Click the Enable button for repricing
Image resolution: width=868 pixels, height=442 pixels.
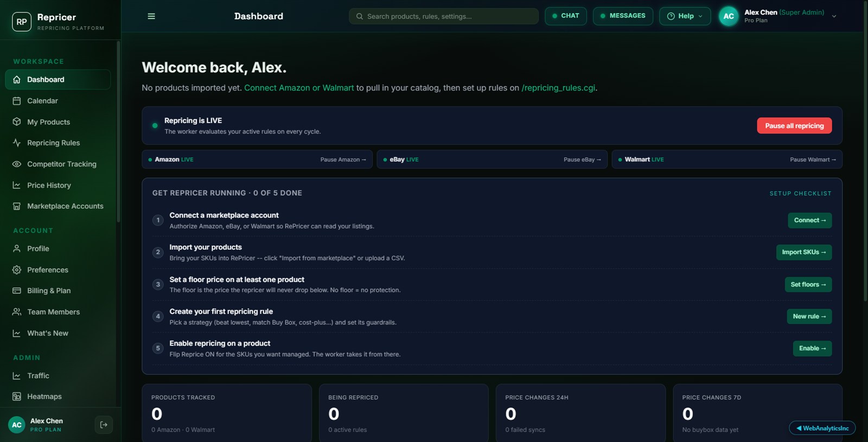[812, 348]
